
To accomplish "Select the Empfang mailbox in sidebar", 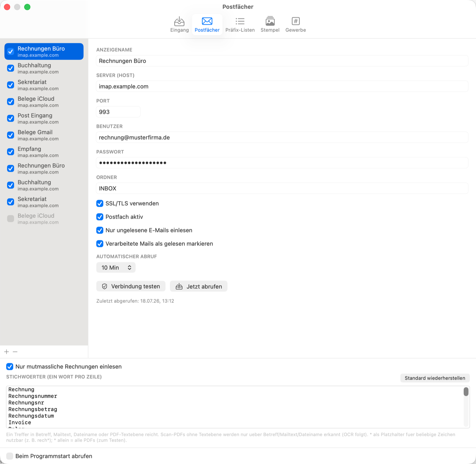I will 44,152.
